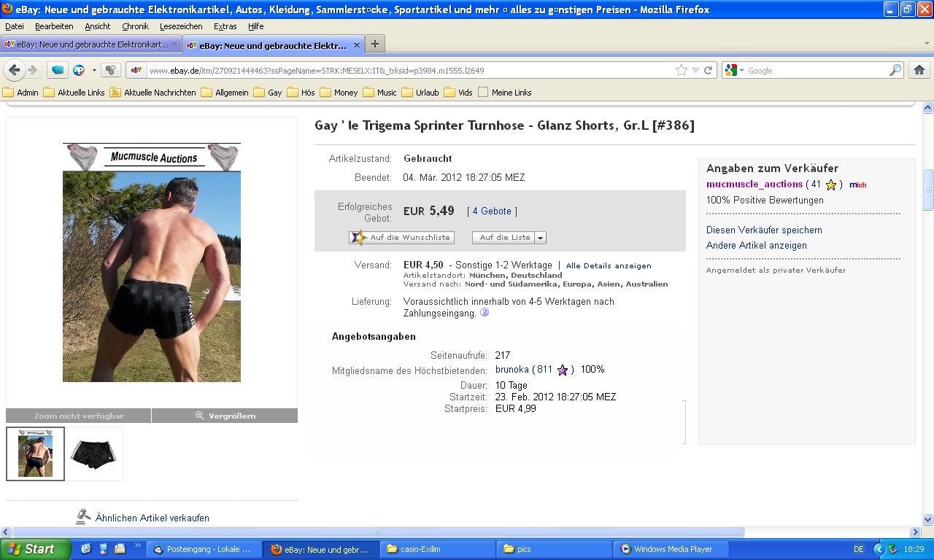The image size is (934, 560).
Task: Open the Lesezeichen menu
Action: 180,26
